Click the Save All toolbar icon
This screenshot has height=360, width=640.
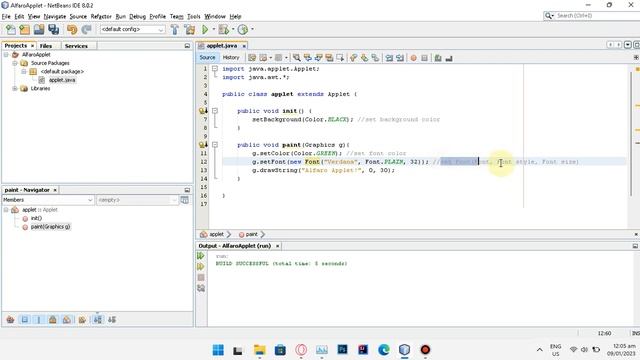point(53,29)
